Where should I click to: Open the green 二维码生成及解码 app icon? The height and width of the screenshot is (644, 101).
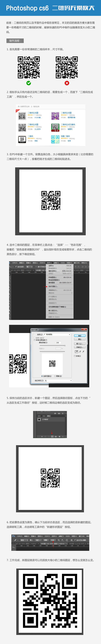coord(55,128)
